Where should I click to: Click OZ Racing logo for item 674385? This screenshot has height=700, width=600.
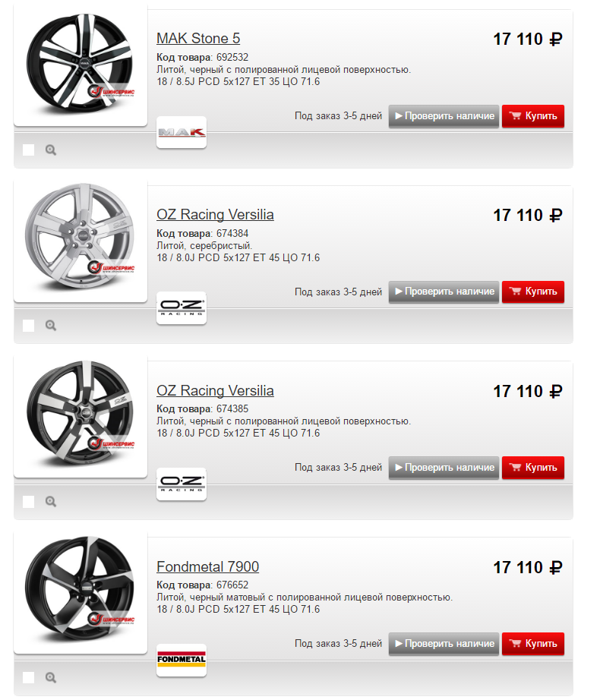[x=182, y=484]
